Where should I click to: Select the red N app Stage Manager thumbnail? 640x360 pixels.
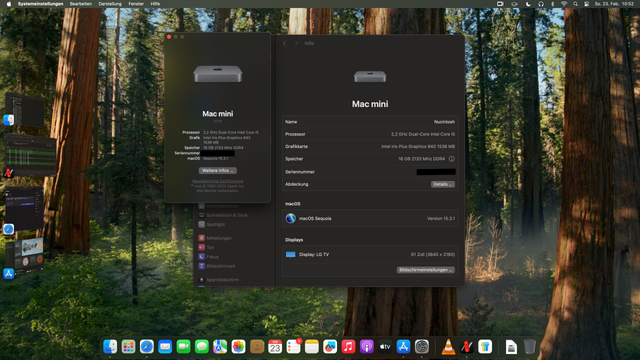tap(30, 155)
